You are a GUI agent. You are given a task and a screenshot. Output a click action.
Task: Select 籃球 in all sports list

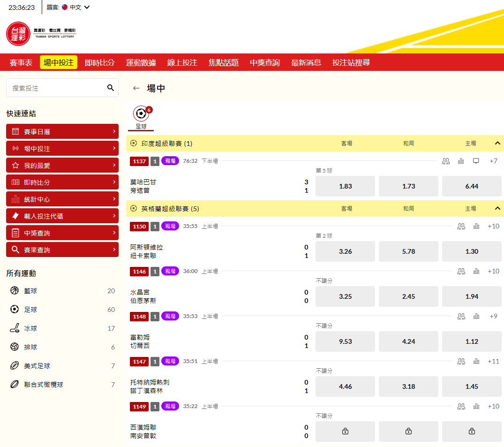[62, 291]
